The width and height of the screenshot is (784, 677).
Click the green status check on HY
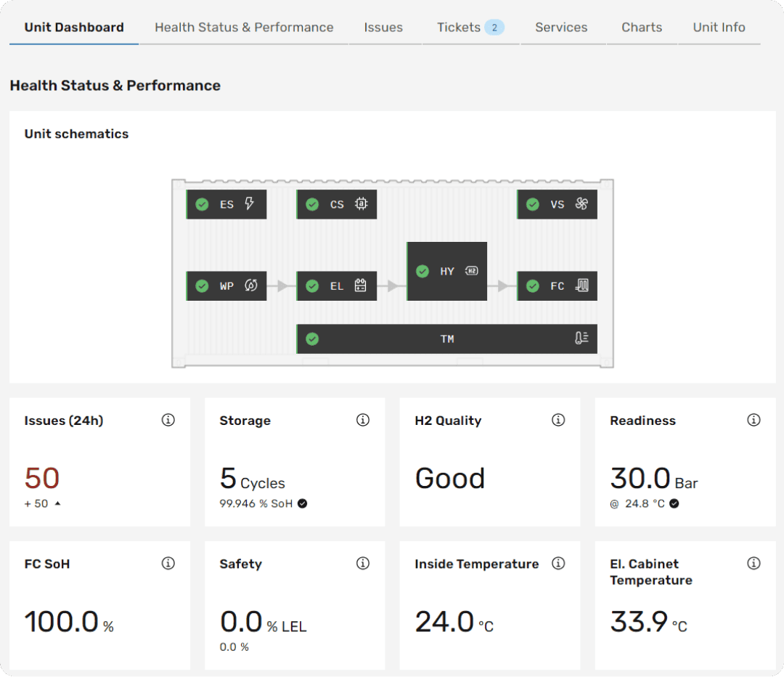click(x=422, y=271)
